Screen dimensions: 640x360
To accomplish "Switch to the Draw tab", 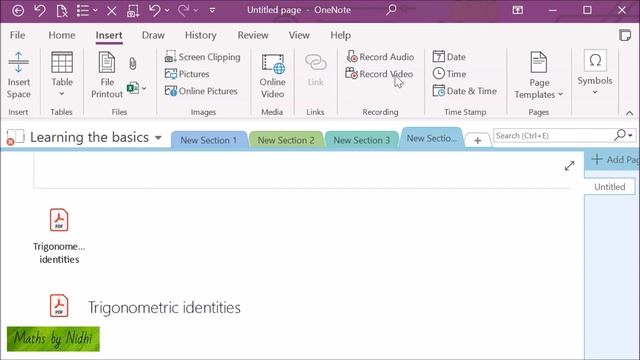I will [x=153, y=36].
